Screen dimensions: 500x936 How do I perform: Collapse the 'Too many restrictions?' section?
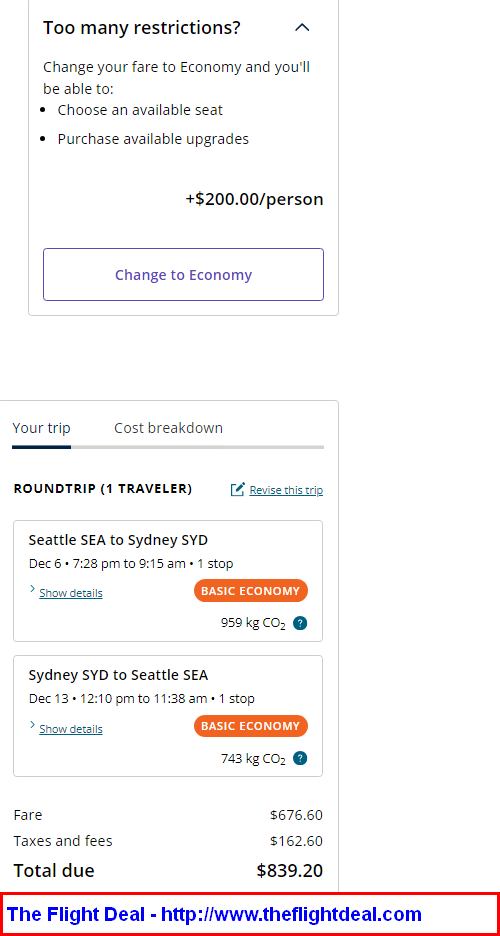(x=303, y=27)
